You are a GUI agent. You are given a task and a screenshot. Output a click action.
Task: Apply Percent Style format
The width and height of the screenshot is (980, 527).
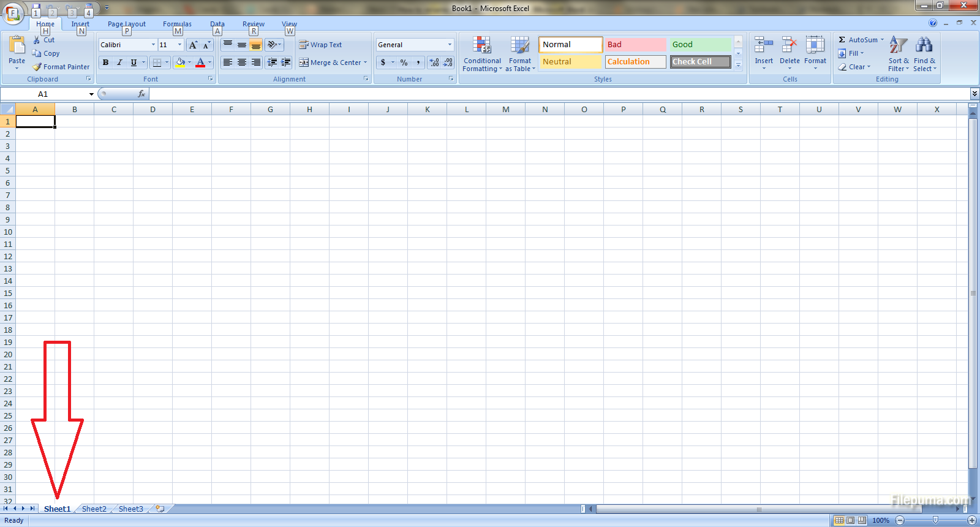[404, 63]
